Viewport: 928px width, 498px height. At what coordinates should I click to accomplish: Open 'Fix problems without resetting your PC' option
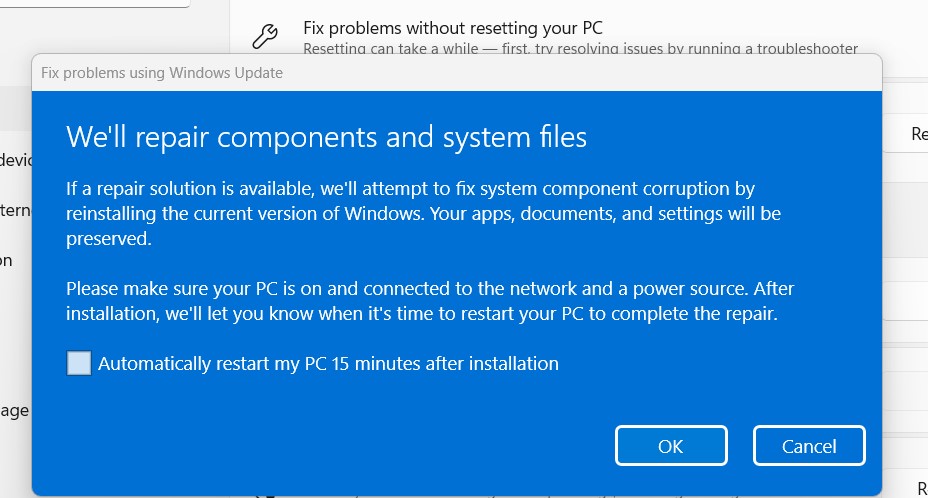click(x=452, y=28)
